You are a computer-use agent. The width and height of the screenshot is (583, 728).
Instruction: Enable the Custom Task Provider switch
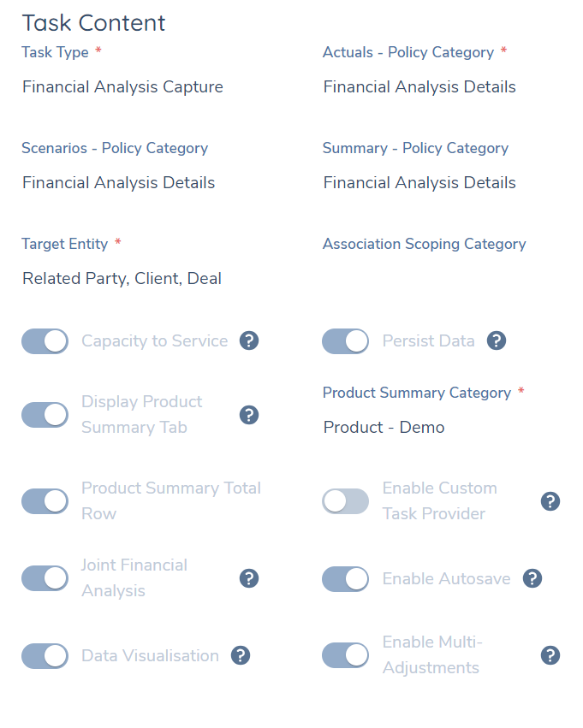[345, 501]
